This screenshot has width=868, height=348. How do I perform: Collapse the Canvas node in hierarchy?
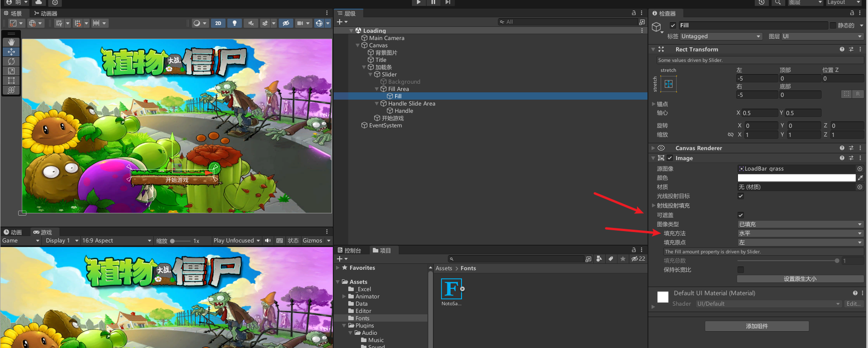[x=357, y=45]
